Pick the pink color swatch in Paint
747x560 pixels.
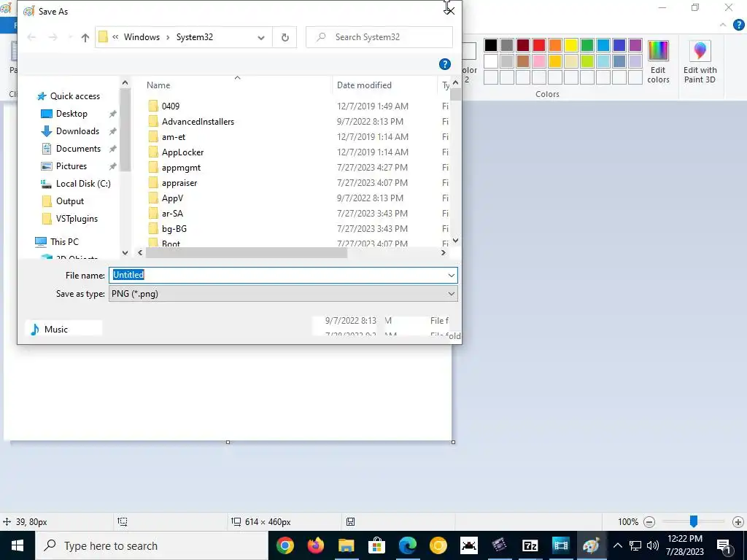[x=539, y=61]
